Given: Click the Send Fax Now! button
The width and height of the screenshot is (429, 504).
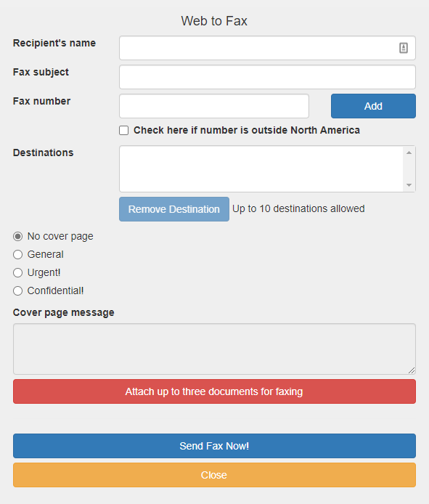Looking at the screenshot, I should (214, 446).
